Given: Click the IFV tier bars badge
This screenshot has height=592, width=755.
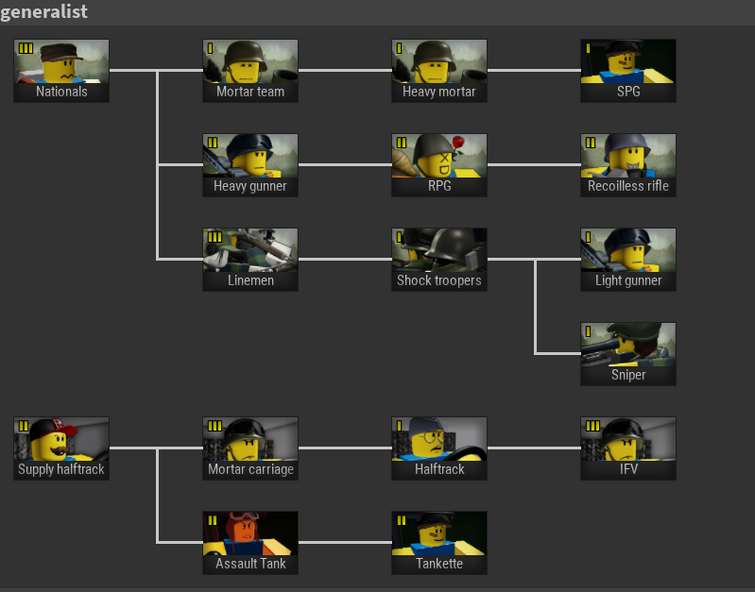Looking at the screenshot, I should (x=593, y=426).
